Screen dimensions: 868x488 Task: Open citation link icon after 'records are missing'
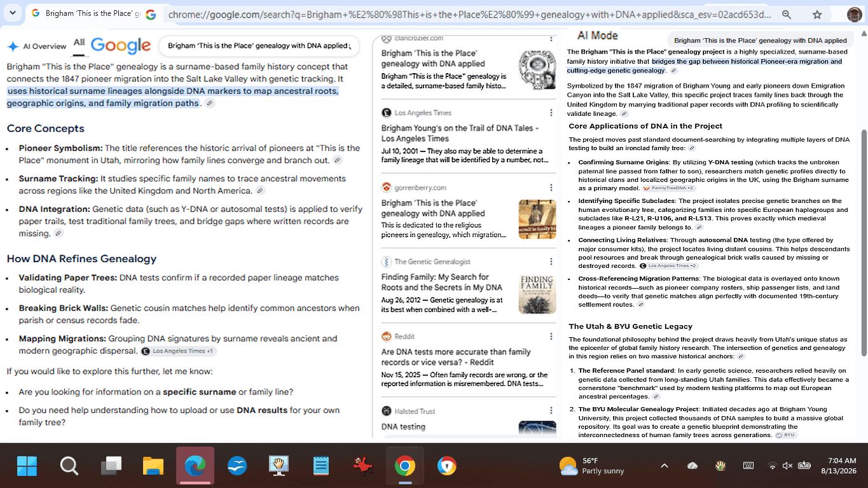(59, 234)
